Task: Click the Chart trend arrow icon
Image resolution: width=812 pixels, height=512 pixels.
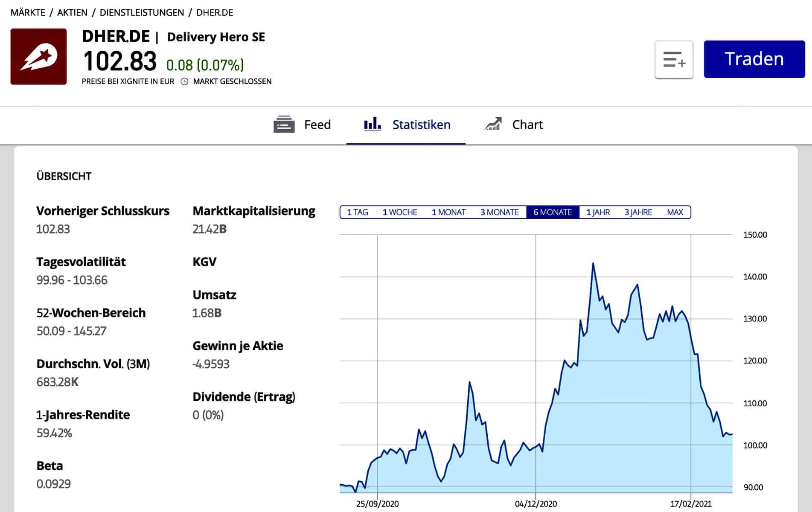Action: 493,124
